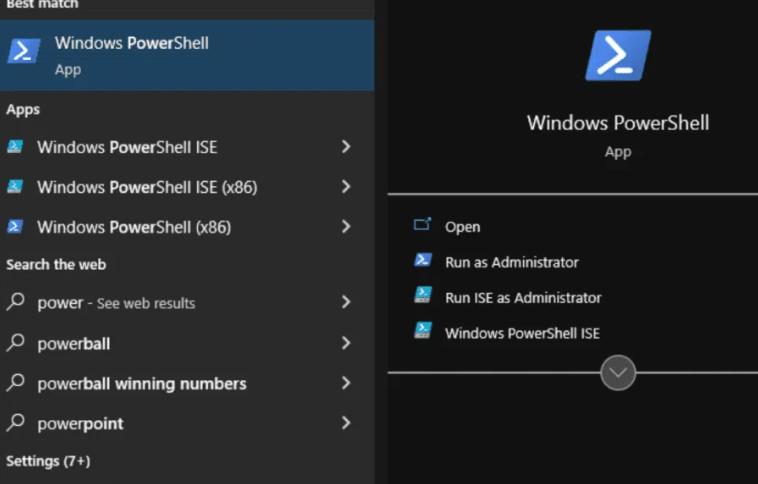Click the Windows PowerShell (x86) app icon
The width and height of the screenshot is (758, 484).
[15, 226]
